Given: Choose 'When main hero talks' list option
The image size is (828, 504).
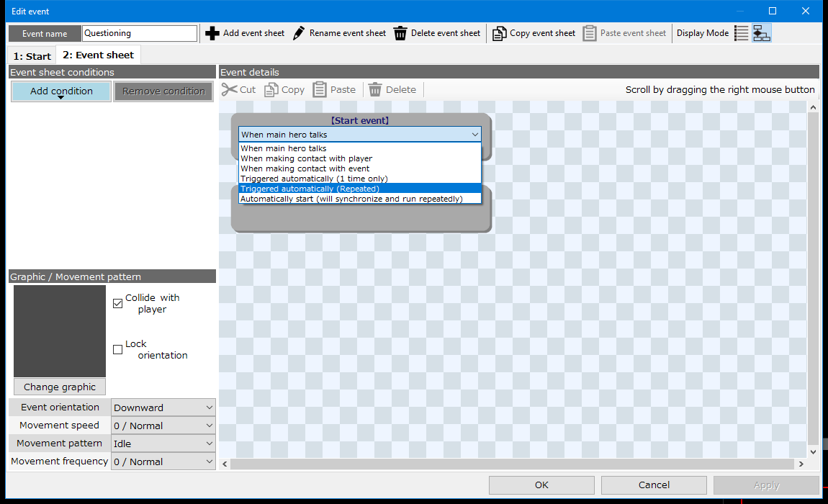Looking at the screenshot, I should (x=359, y=148).
